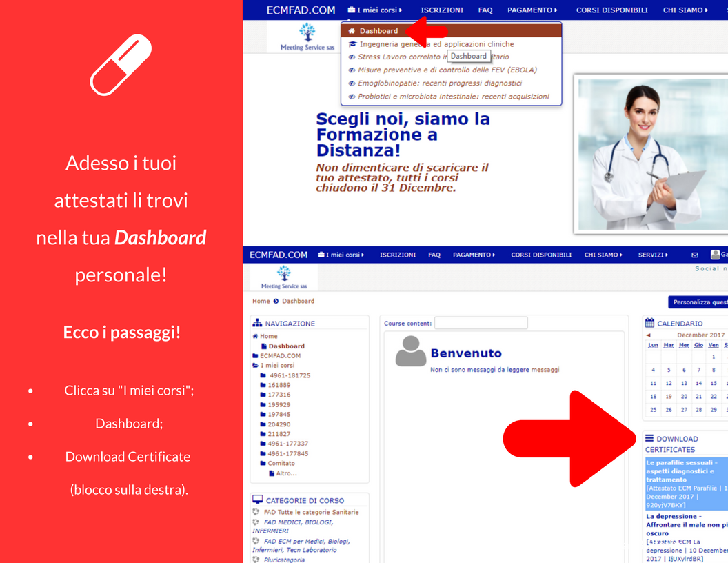Image resolution: width=728 pixels, height=563 pixels.
Task: Click graduation cap icon beside Ingegneria genetica course
Action: [x=353, y=44]
